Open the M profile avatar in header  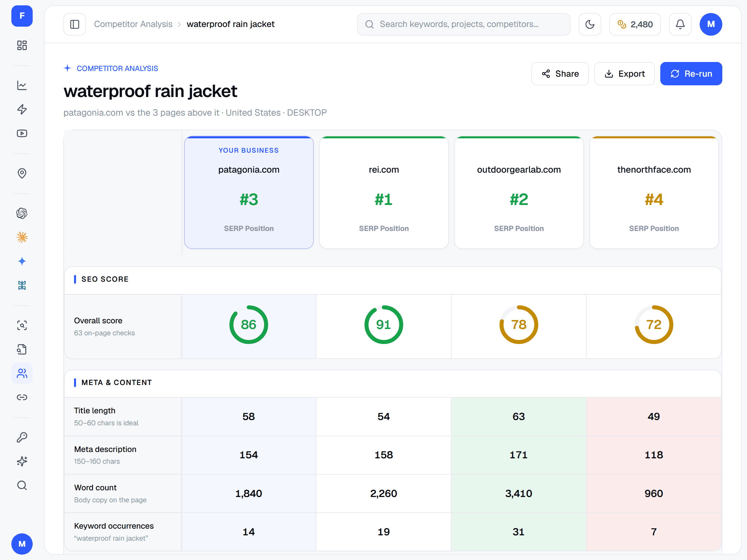(x=711, y=24)
